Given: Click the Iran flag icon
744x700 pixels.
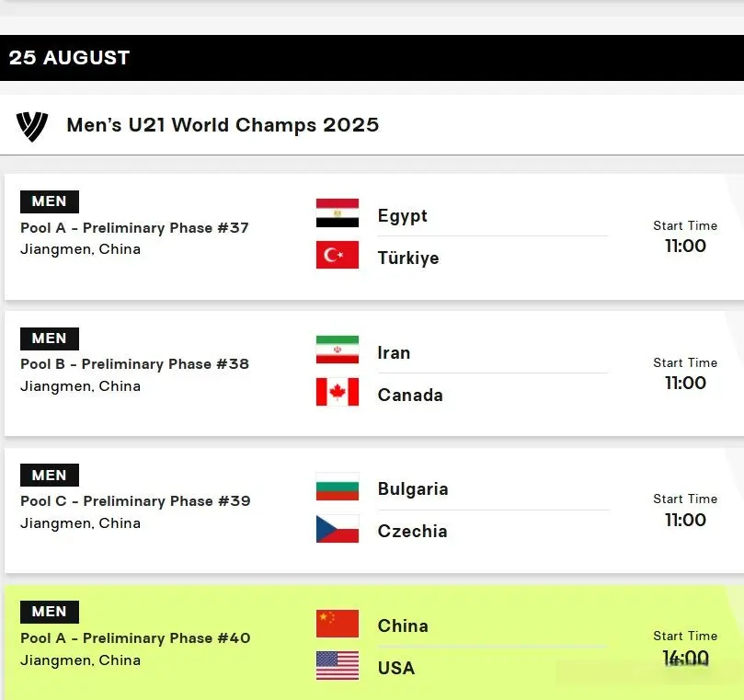Looking at the screenshot, I should click(x=338, y=350).
